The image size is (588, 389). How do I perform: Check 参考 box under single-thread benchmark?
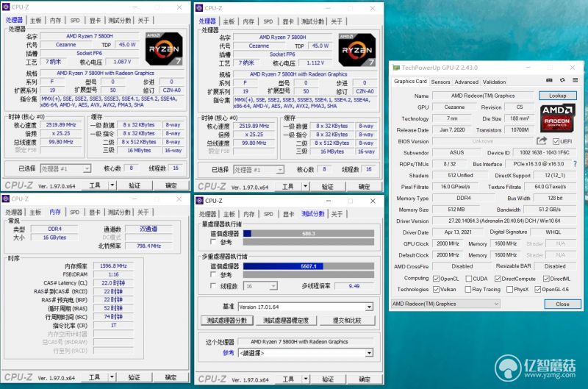pos(213,242)
